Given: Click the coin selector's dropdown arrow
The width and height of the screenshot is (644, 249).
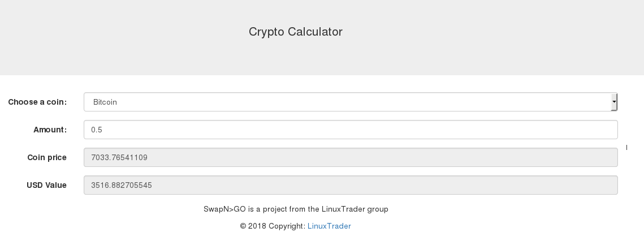Looking at the screenshot, I should (x=614, y=102).
